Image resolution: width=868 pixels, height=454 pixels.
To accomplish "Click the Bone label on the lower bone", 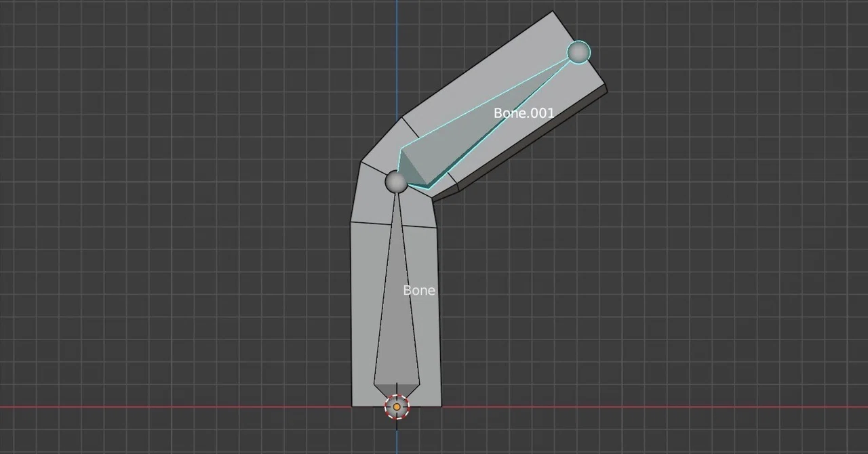I will point(419,290).
